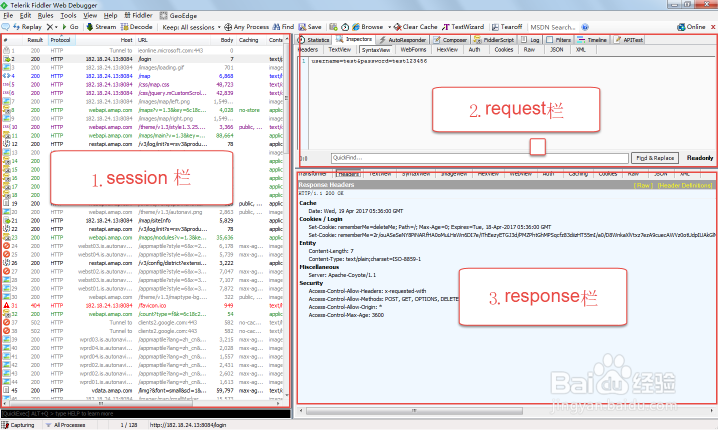The image size is (718, 430).
Task: Toggle the Filters tab checkbox
Action: (549, 40)
